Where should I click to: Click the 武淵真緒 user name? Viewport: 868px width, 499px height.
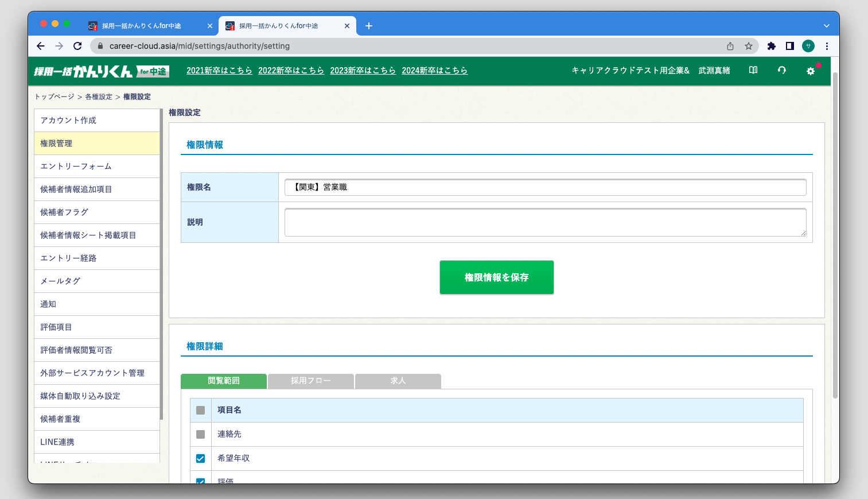[x=714, y=71]
